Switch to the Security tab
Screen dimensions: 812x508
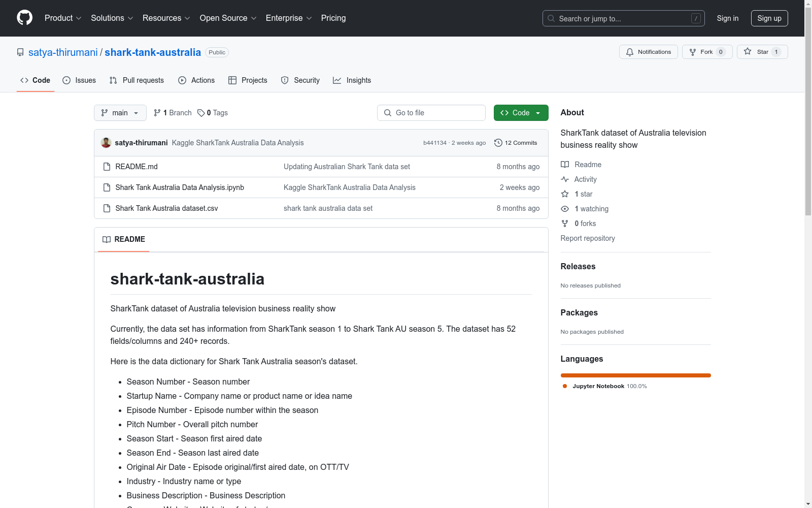coord(300,80)
